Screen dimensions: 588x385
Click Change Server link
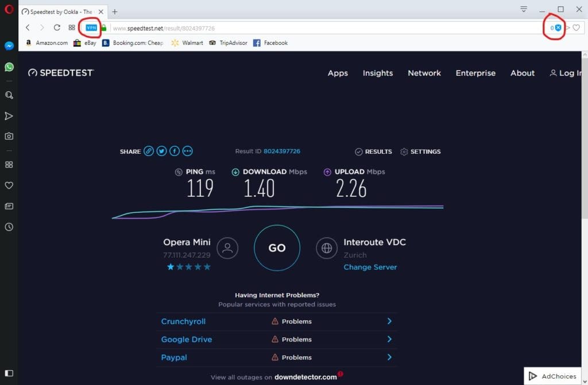370,267
